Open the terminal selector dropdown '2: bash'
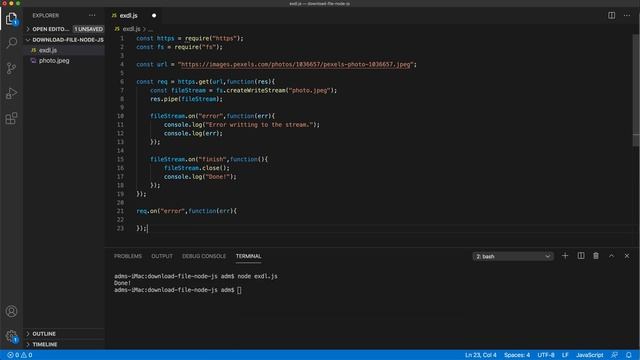Screen dimensions: 640x360 (x=513, y=256)
